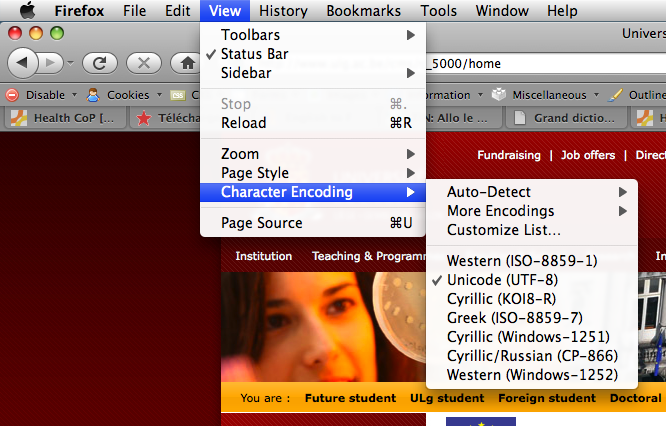Click the Home toolbar icon
Viewport: 666px width, 426px height.
coord(187,63)
